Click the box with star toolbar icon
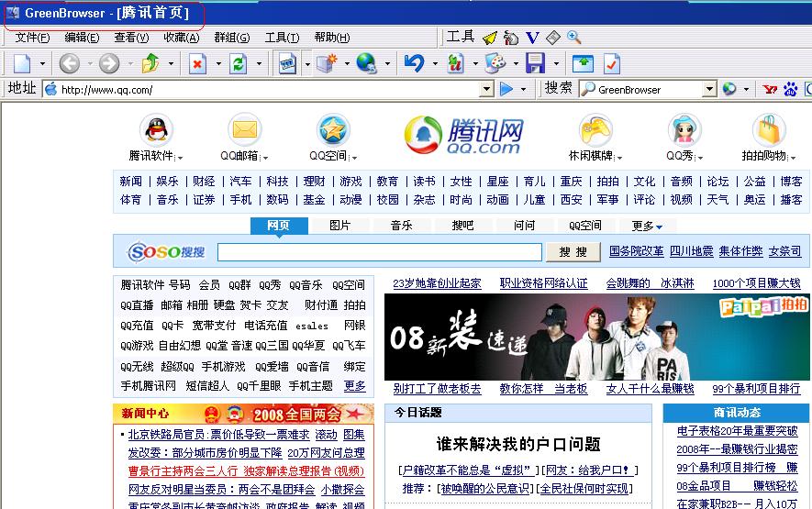Viewport: 812px width, 509px height. [x=327, y=63]
